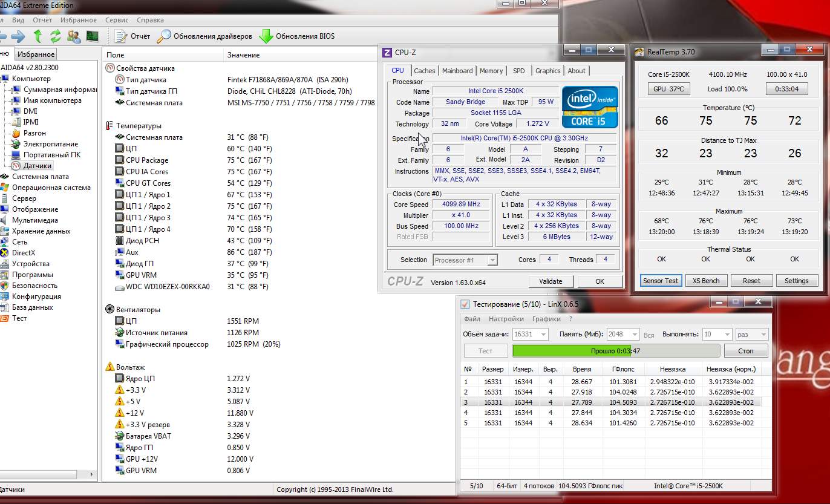Open the Справка menu in AIDA64
830x504 pixels.
pos(150,20)
